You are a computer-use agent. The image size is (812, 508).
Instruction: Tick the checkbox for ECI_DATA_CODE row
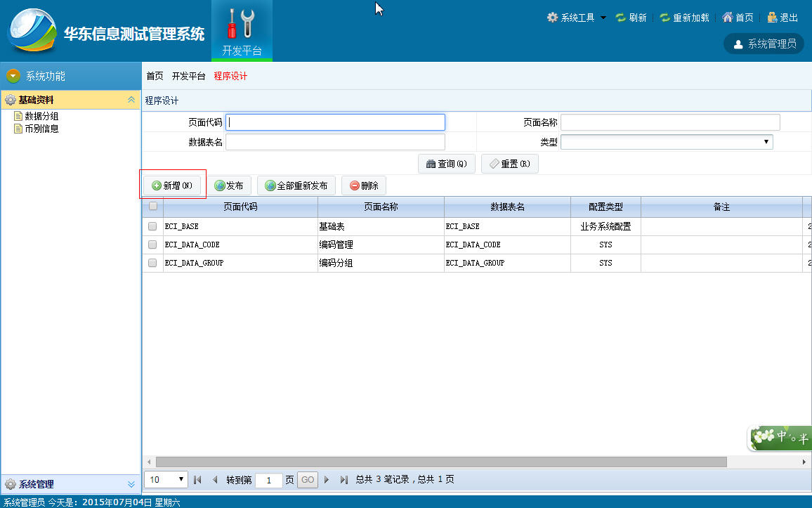pyautogui.click(x=152, y=245)
